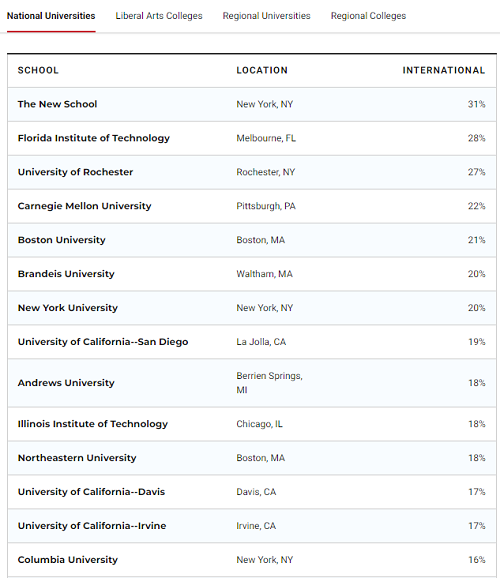Viewport: 500px width, 578px height.
Task: Select Illinois Institute of Technology
Action: [93, 424]
